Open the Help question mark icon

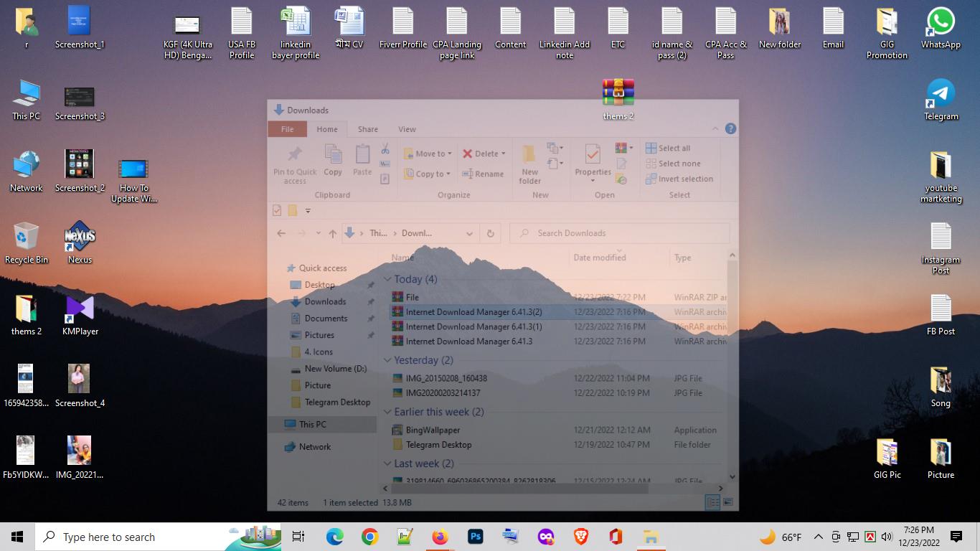[730, 129]
